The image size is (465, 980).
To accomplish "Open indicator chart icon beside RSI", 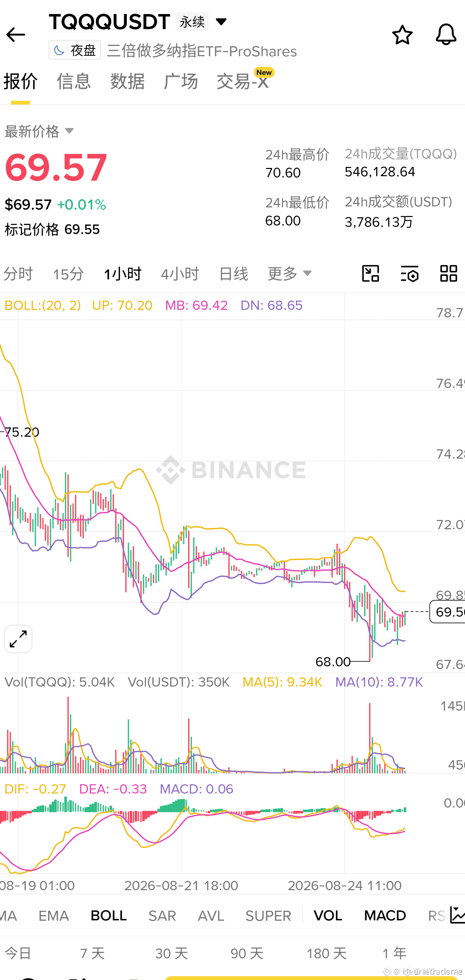I will pos(457,915).
